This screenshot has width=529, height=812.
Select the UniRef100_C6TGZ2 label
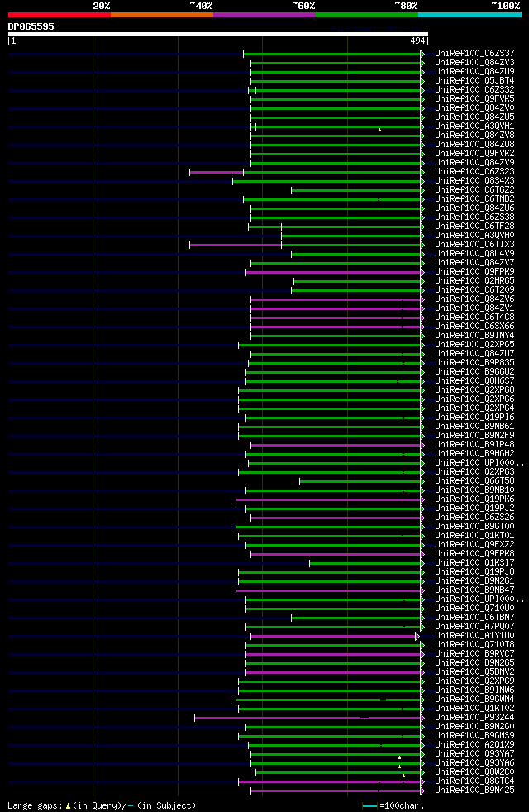(474, 190)
